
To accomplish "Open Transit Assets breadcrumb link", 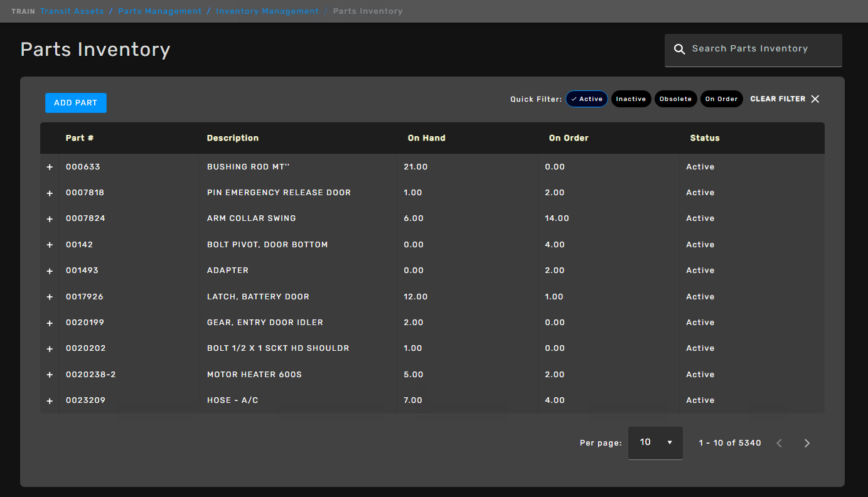I will (x=72, y=11).
